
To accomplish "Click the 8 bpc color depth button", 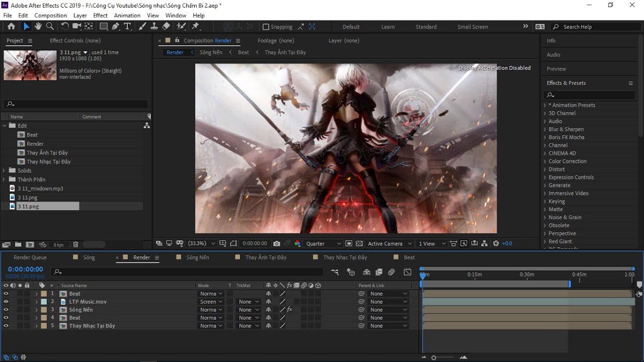I will tap(59, 245).
